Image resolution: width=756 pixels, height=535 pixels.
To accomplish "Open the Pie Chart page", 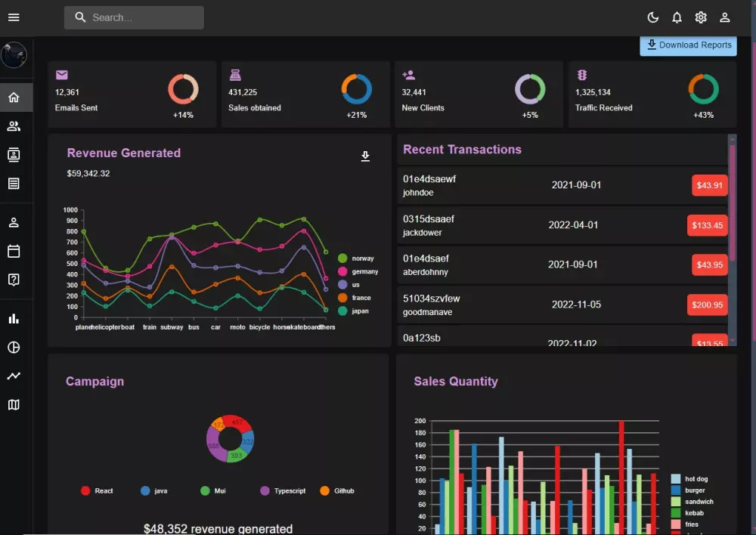I will pyautogui.click(x=14, y=347).
